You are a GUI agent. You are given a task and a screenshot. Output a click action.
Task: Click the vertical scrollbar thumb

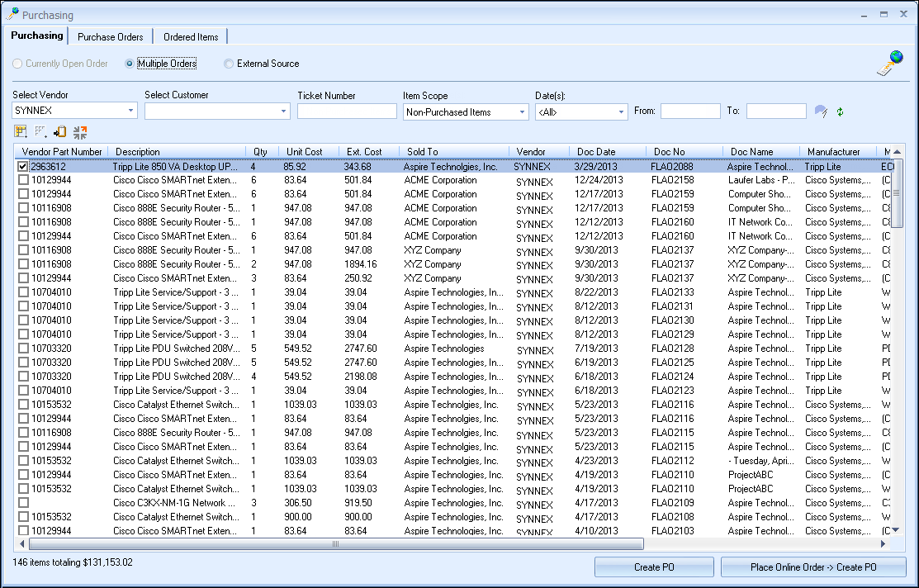click(896, 192)
